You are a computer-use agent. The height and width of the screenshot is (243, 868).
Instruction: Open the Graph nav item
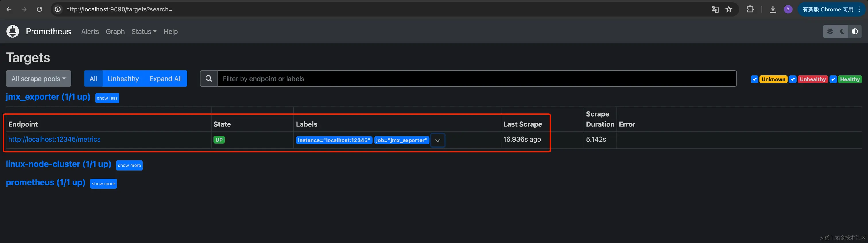(115, 31)
